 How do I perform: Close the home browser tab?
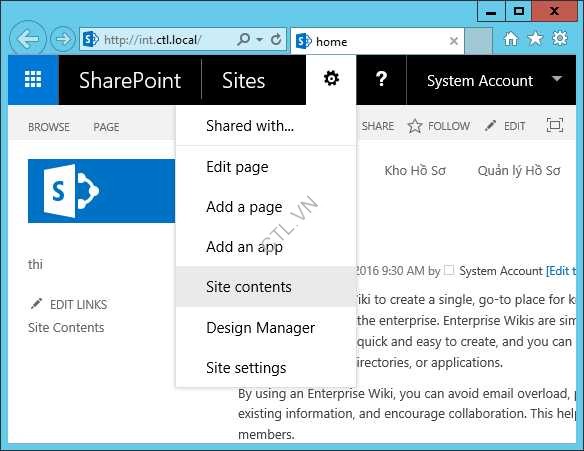click(454, 41)
